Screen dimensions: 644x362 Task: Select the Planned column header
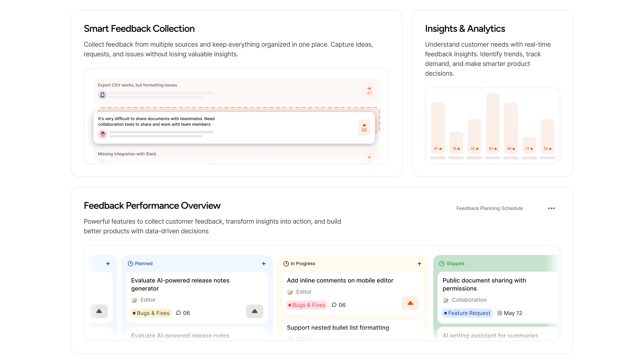pos(143,264)
